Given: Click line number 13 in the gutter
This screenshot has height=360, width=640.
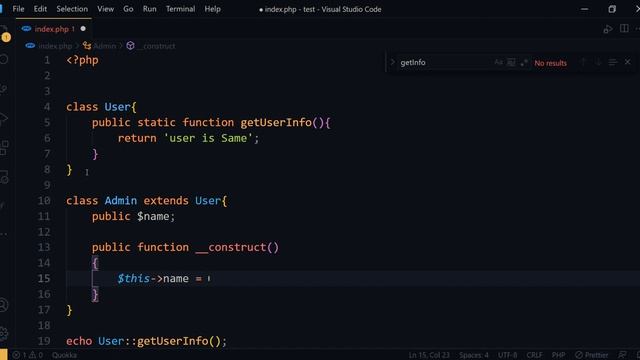Looking at the screenshot, I should (x=44, y=247).
